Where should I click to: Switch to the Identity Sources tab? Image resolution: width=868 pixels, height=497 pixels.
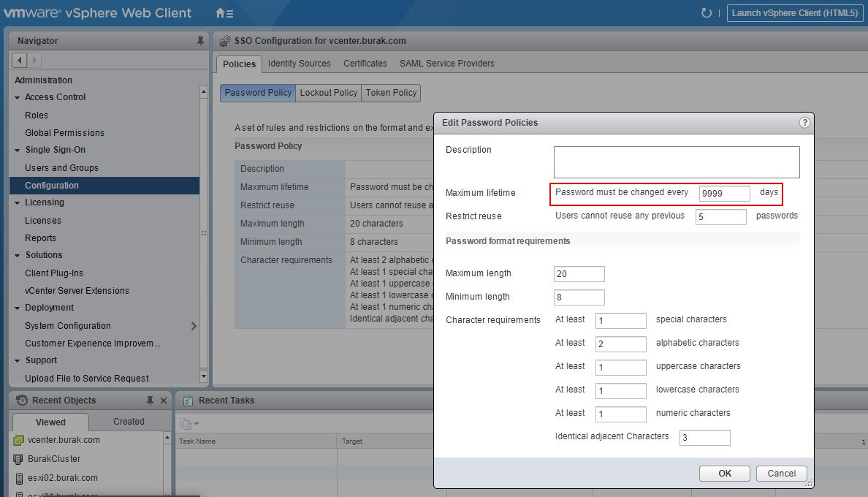(x=299, y=63)
